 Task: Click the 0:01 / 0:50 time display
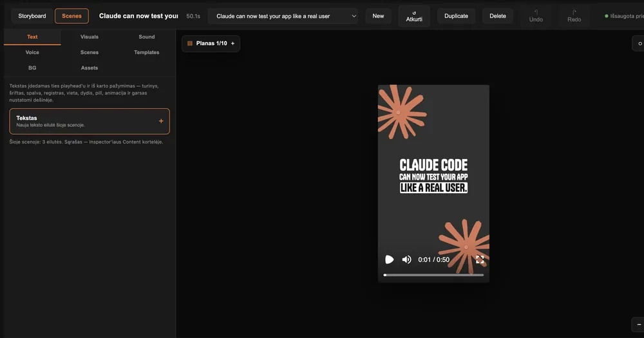click(x=433, y=259)
